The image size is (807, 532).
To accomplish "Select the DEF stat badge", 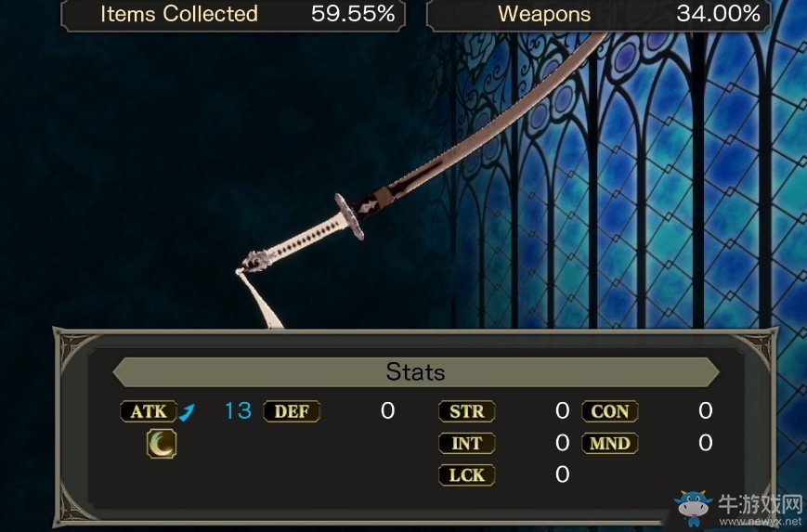I will (292, 411).
